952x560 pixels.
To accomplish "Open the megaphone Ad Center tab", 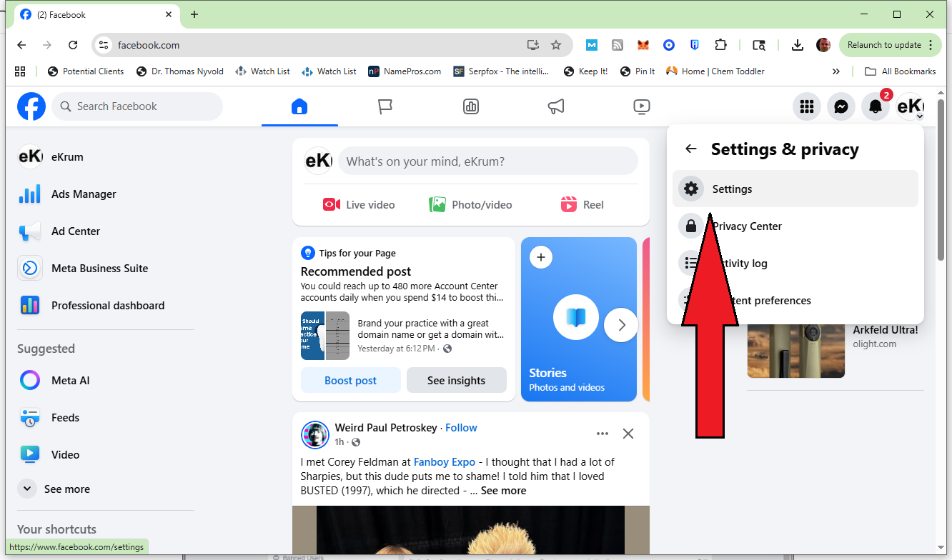I will click(556, 106).
